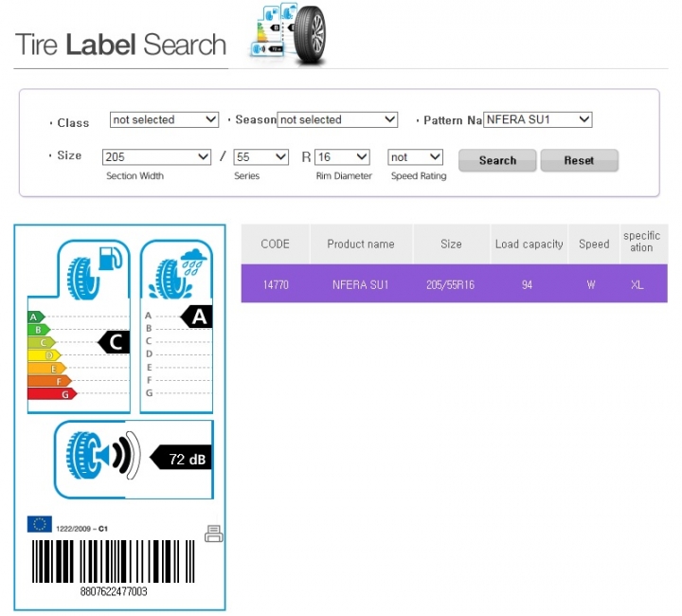This screenshot has width=682, height=616.
Task: Open the Speed Rating dropdown
Action: click(x=416, y=157)
